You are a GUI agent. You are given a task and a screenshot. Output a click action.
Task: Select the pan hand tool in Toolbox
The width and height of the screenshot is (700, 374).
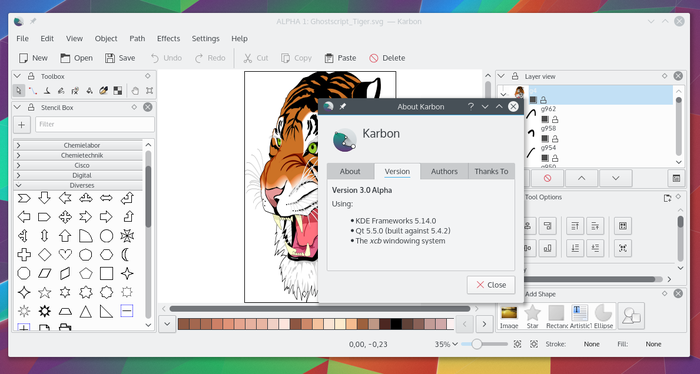pyautogui.click(x=135, y=91)
